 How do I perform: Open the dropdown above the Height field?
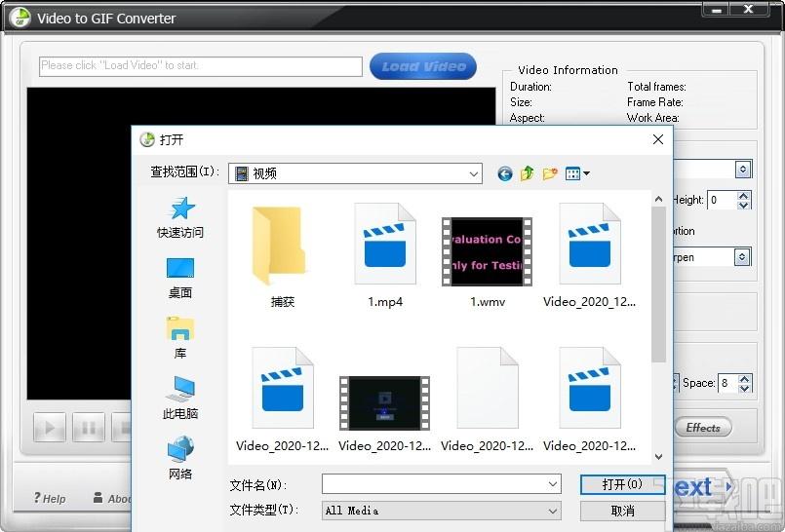point(743,169)
